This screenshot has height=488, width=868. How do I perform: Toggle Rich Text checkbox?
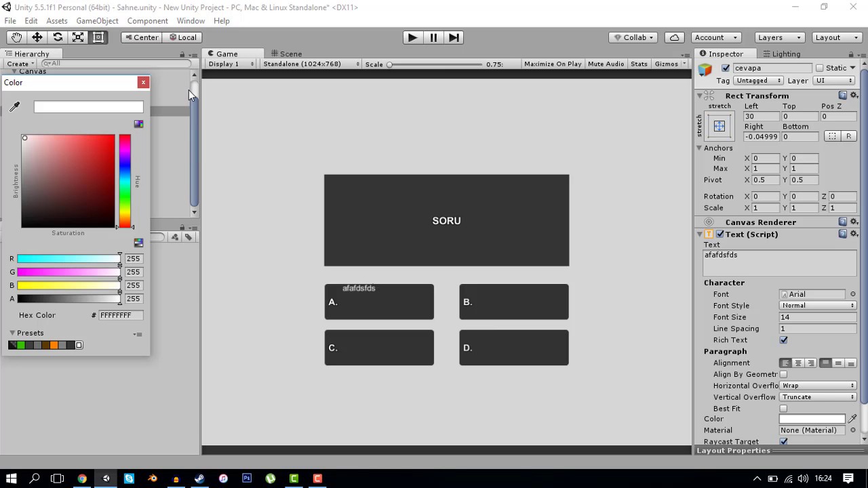click(x=784, y=340)
